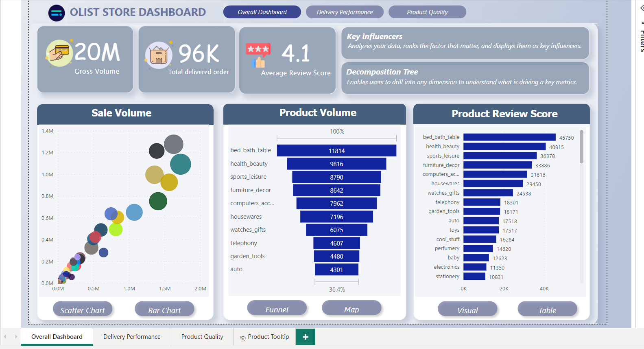Expand the Filters pane chevron
This screenshot has height=349, width=644.
(642, 8)
